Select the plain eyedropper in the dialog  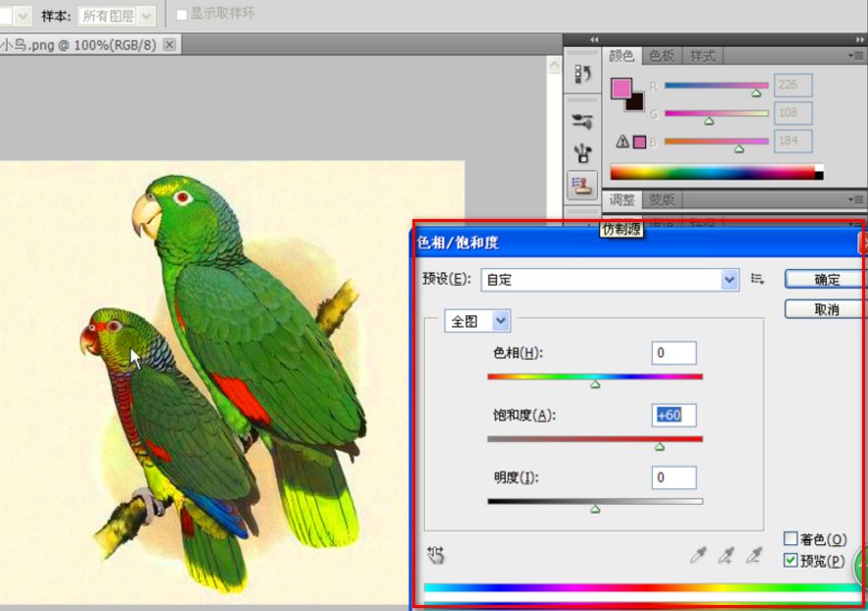[x=698, y=556]
